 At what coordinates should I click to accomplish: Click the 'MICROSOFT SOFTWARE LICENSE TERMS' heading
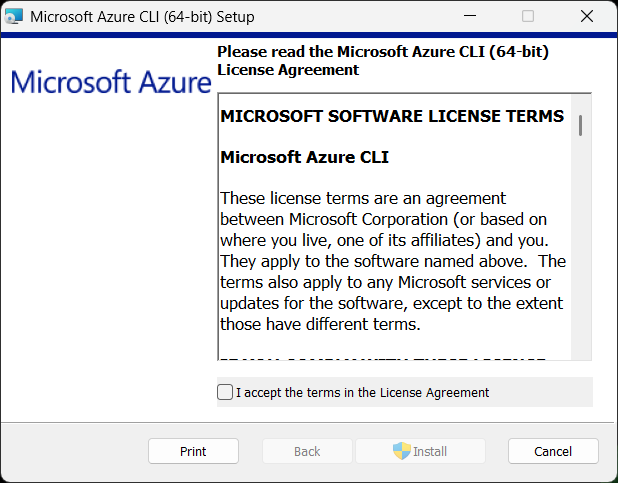pyautogui.click(x=392, y=116)
